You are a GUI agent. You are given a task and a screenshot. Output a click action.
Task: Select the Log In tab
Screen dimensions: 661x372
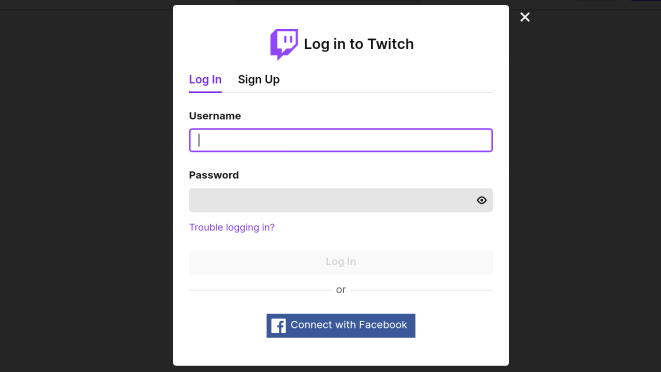[205, 80]
